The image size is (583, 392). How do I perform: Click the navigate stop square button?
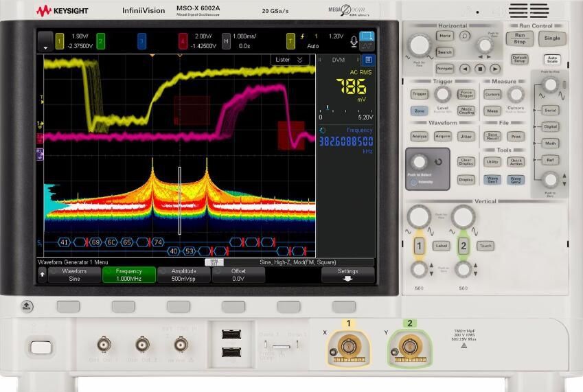480,69
